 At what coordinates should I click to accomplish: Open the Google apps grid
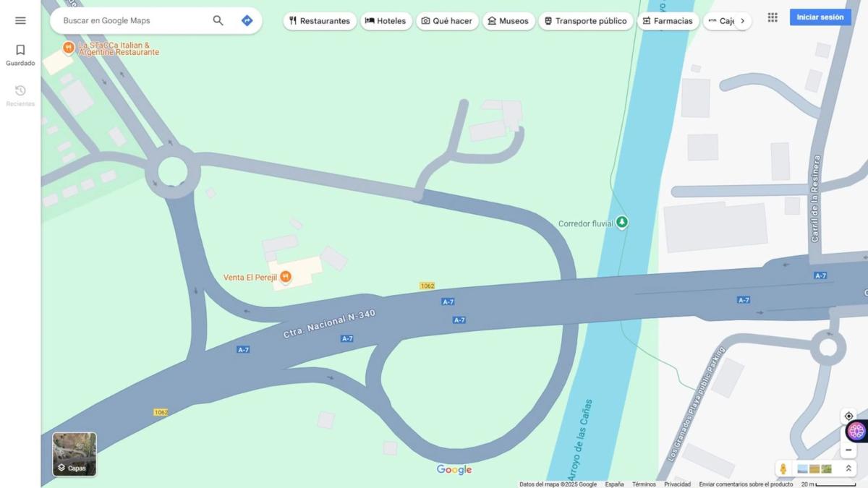773,17
